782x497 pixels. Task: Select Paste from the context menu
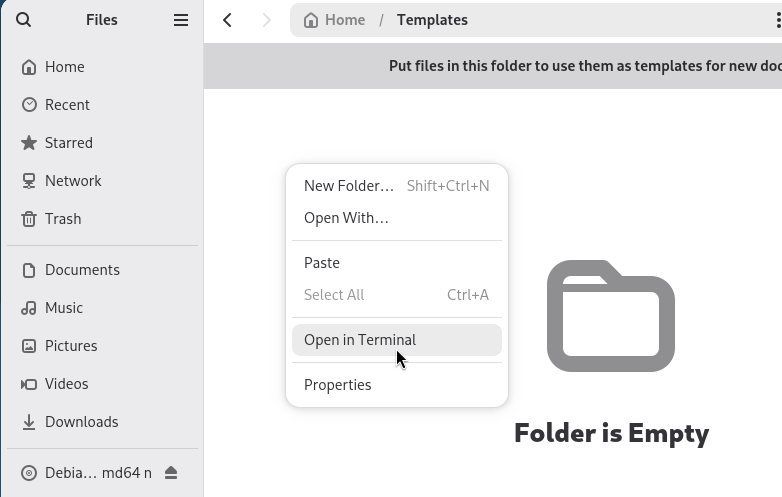click(322, 263)
